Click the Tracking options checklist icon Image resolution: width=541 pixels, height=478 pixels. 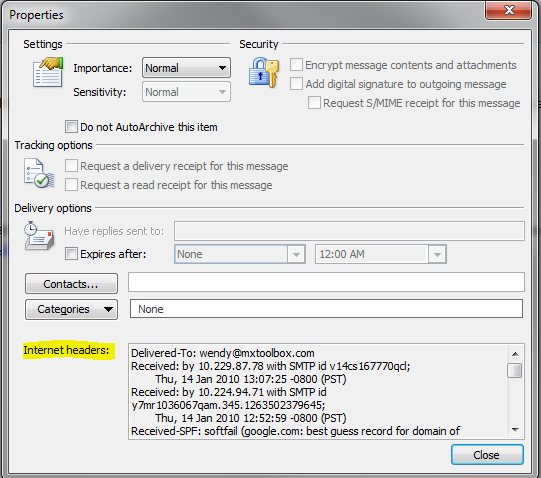click(39, 173)
